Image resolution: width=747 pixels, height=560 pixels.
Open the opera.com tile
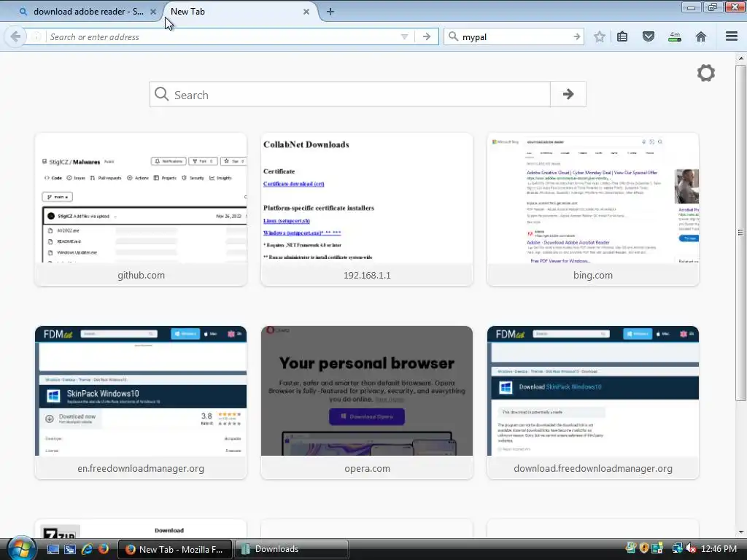(x=367, y=402)
